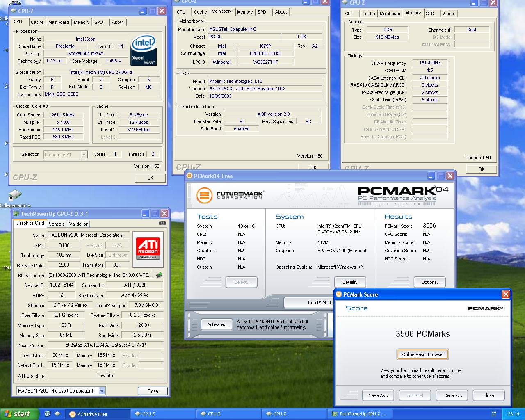The image size is (525, 420).
Task: Switch to the Cache tab in the CPU-Z CPU window
Action: [x=37, y=22]
